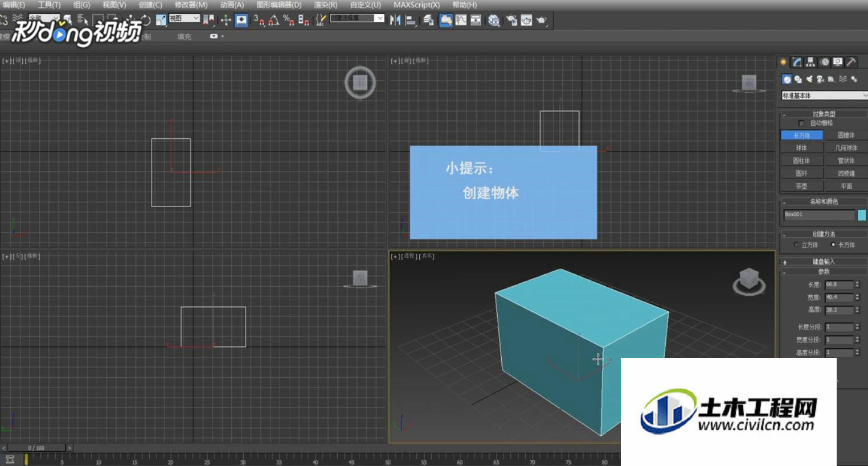868x466 pixels.
Task: Select the Geometry category icon
Action: (x=787, y=79)
